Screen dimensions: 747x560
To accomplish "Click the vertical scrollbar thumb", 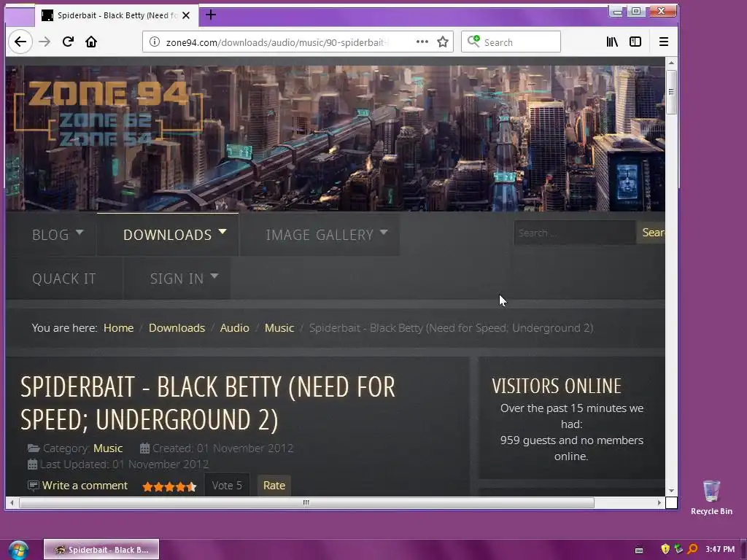I will point(671,93).
